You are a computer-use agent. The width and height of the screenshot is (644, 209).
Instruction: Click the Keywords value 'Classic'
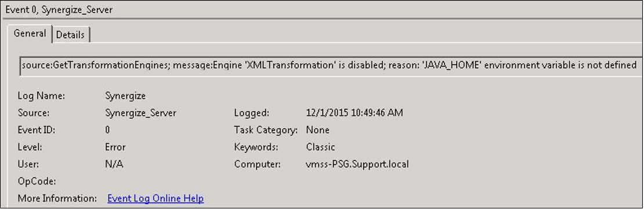[321, 147]
